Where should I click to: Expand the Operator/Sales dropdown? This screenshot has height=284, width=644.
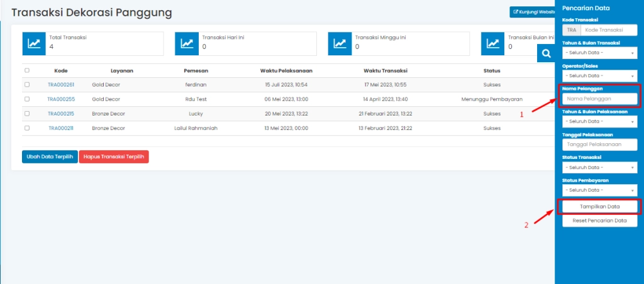point(599,75)
